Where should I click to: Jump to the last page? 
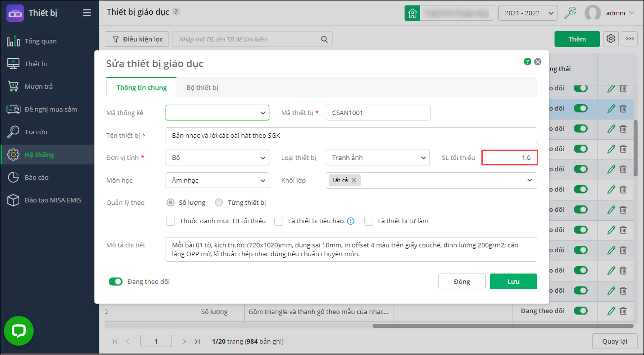[197, 341]
